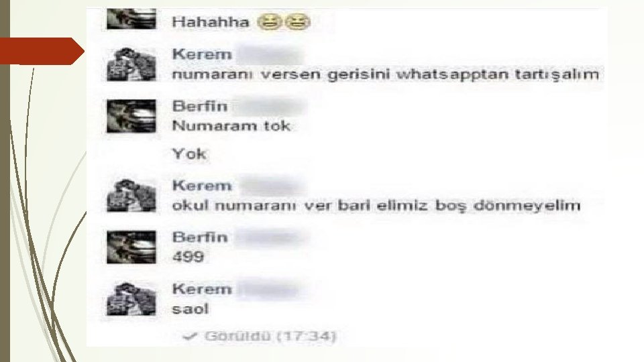
Task: Click Kerem's avatar beside the whatsapp message
Action: click(131, 64)
